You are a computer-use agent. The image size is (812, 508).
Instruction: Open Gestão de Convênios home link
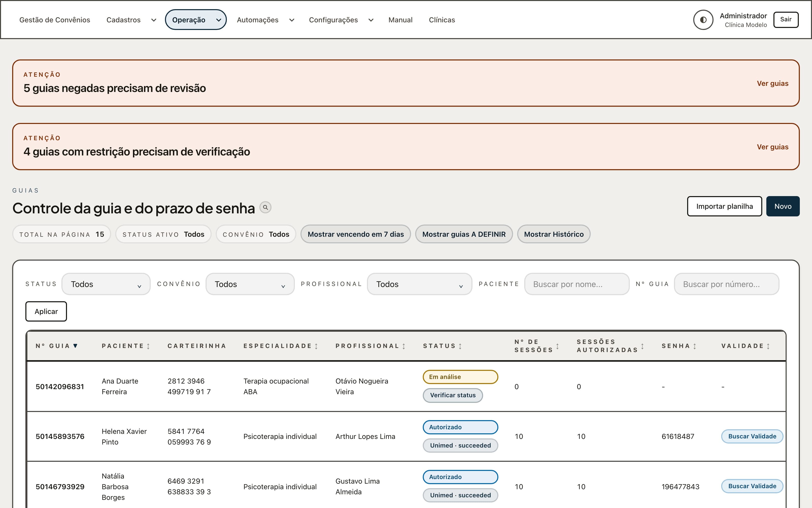pyautogui.click(x=55, y=20)
